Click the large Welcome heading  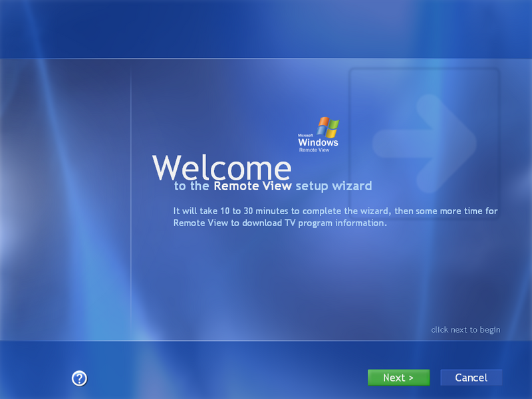pos(222,168)
